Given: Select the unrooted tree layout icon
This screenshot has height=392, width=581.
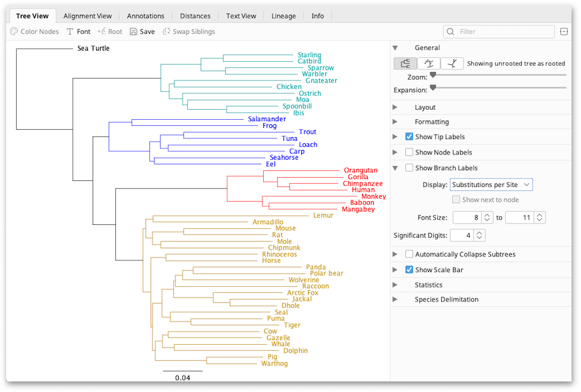Looking at the screenshot, I should 452,63.
